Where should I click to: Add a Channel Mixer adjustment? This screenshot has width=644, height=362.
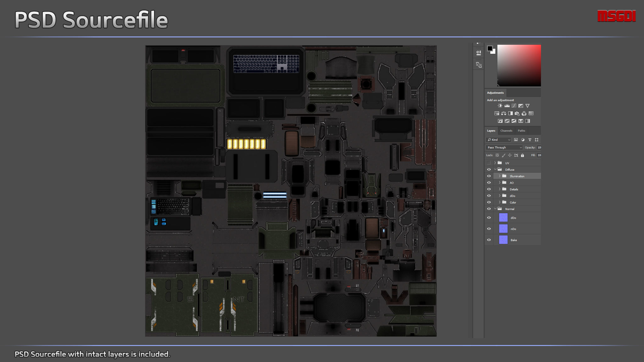pos(524,113)
